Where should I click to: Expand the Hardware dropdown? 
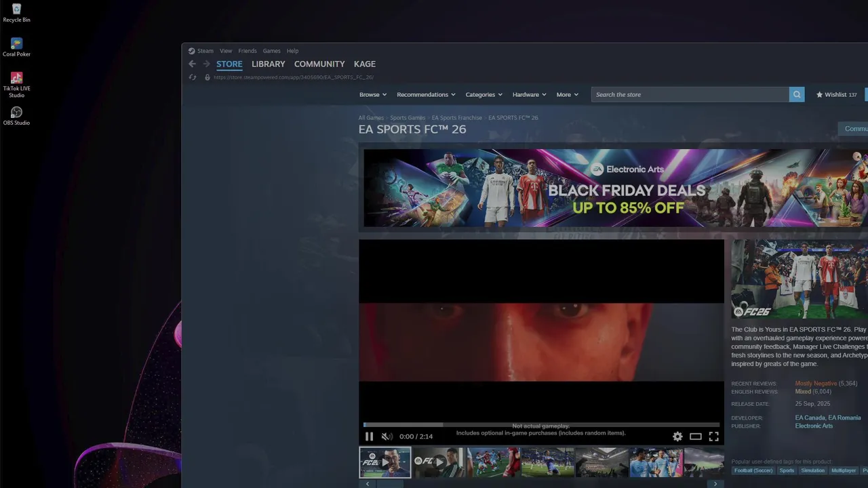[x=530, y=95]
